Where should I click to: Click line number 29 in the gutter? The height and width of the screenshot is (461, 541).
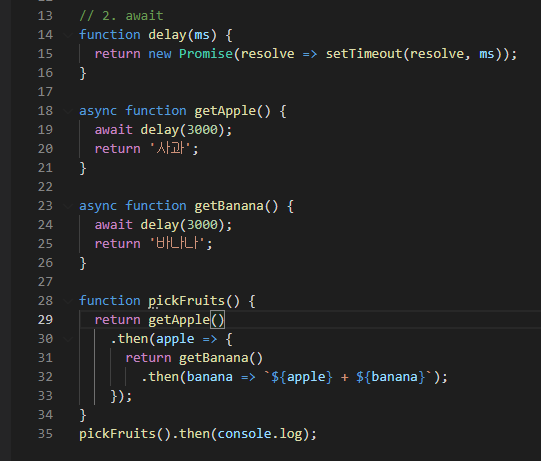point(45,320)
